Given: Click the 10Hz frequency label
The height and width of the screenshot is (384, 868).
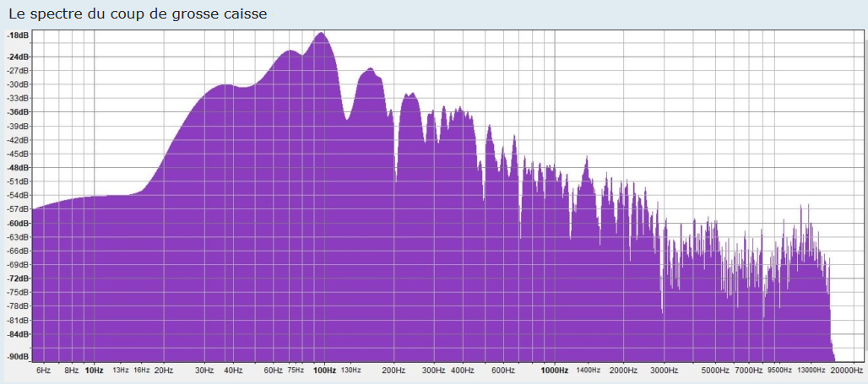Looking at the screenshot, I should 95,370.
